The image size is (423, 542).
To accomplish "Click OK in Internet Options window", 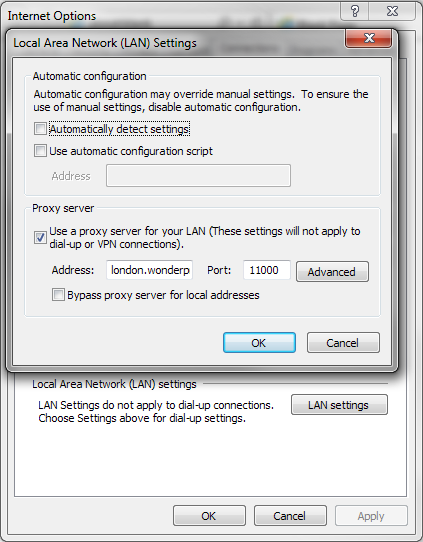I will (209, 516).
